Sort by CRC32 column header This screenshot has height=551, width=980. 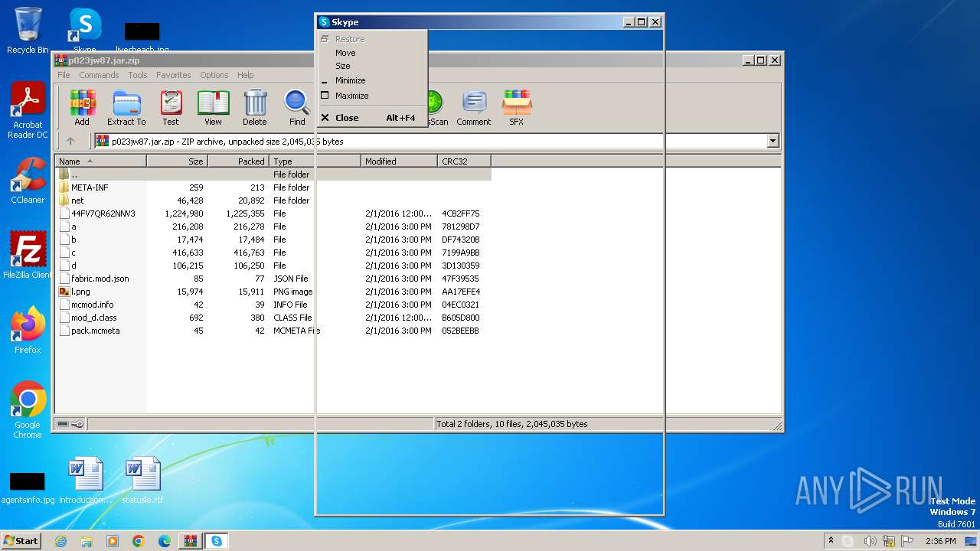[x=464, y=161]
